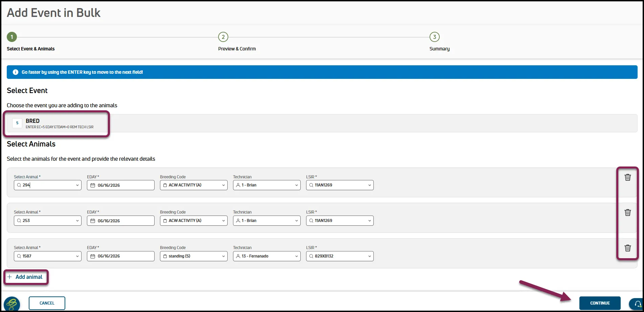644x312 pixels.
Task: Click EDAY date field for animal 294
Action: point(121,185)
